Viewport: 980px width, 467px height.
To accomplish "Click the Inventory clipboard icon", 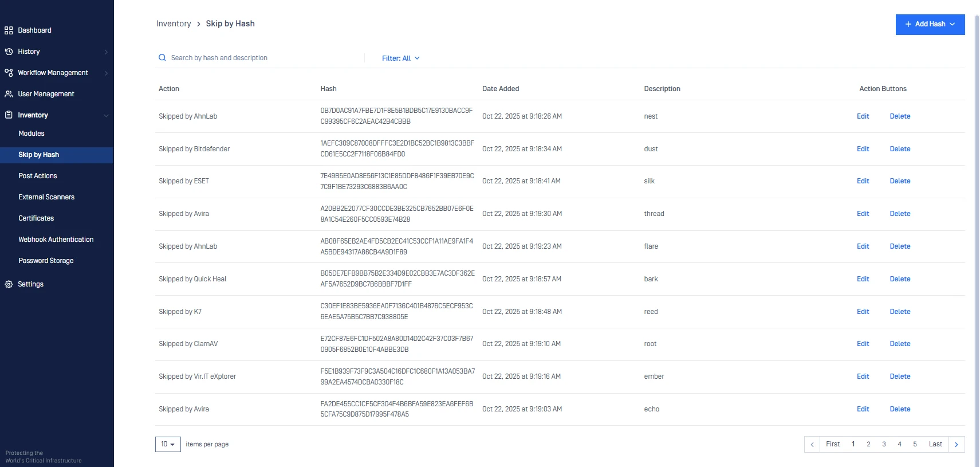I will pos(9,115).
